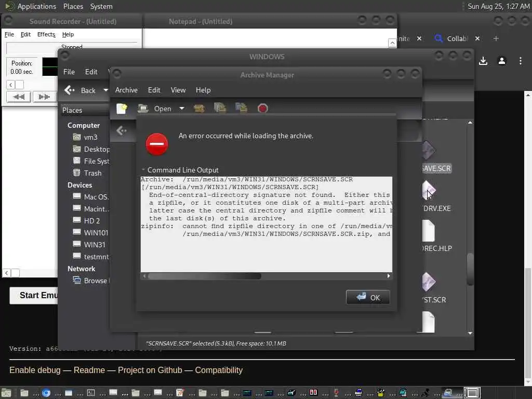Click browser profile account icon
This screenshot has width=532, height=399.
(x=502, y=61)
